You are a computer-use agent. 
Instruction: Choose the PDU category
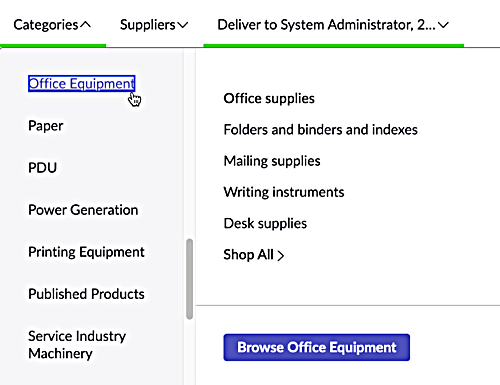click(42, 168)
